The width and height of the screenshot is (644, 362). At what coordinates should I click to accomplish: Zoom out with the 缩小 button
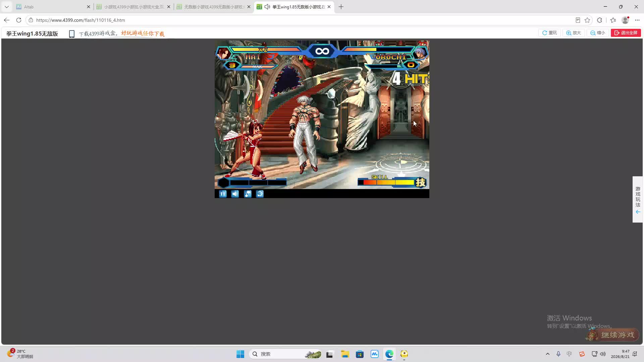598,33
